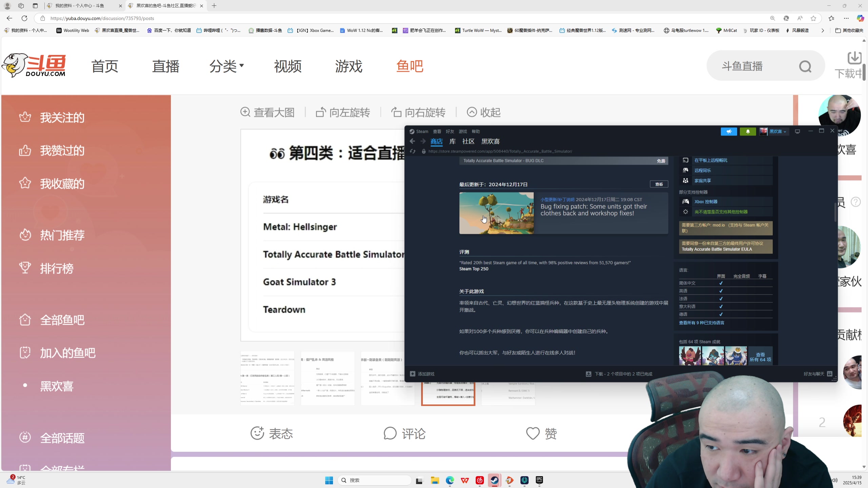Open the 首页 home tab
Viewport: 868px width, 488px height.
pos(104,66)
